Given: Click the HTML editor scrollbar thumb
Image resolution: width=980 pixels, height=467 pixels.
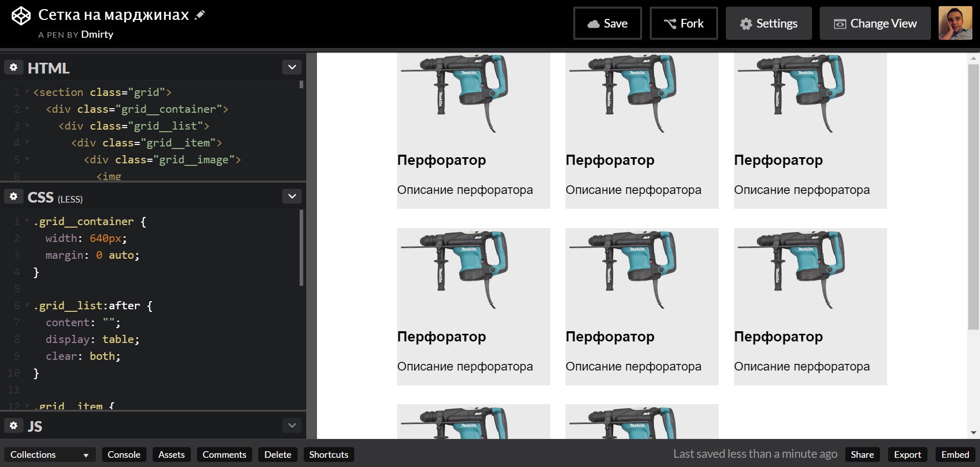Looking at the screenshot, I should pyautogui.click(x=302, y=84).
